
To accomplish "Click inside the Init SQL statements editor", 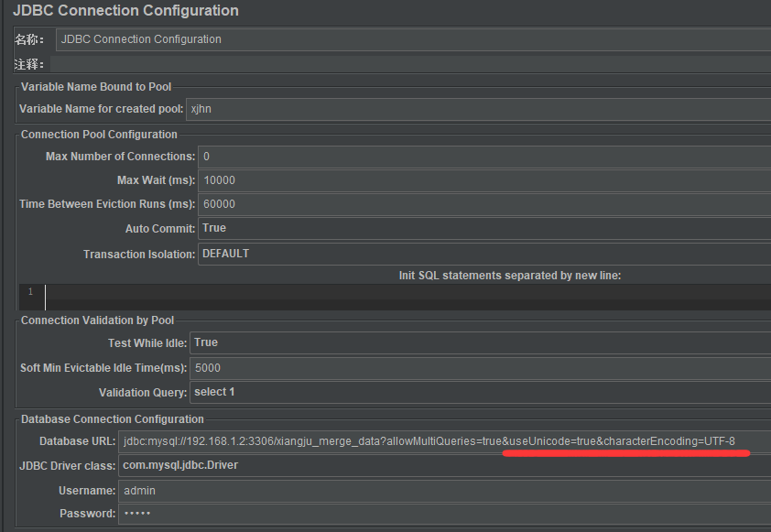I will click(408, 297).
